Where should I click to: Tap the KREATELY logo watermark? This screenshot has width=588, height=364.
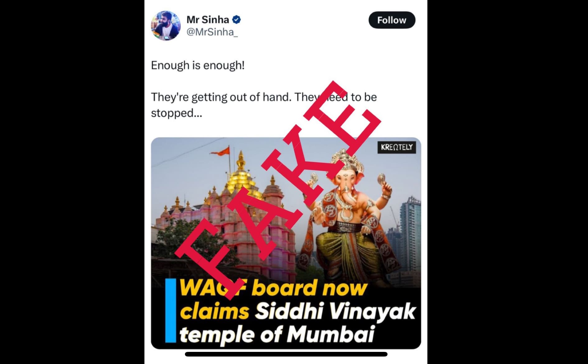397,147
